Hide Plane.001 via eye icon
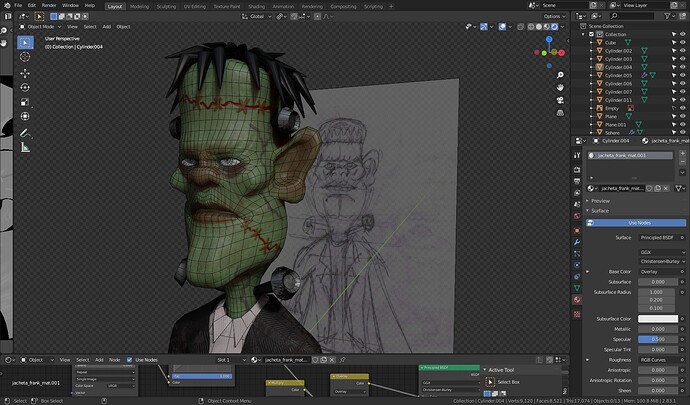The height and width of the screenshot is (405, 690). pos(683,125)
